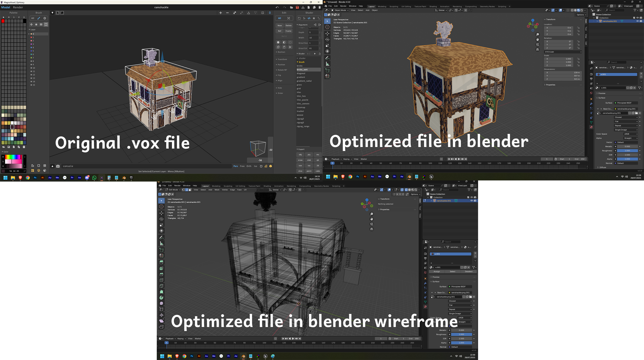Hide ramshackle.001 with eye icon in upper Blender outliner
This screenshot has height=360, width=644.
pyautogui.click(x=638, y=21)
